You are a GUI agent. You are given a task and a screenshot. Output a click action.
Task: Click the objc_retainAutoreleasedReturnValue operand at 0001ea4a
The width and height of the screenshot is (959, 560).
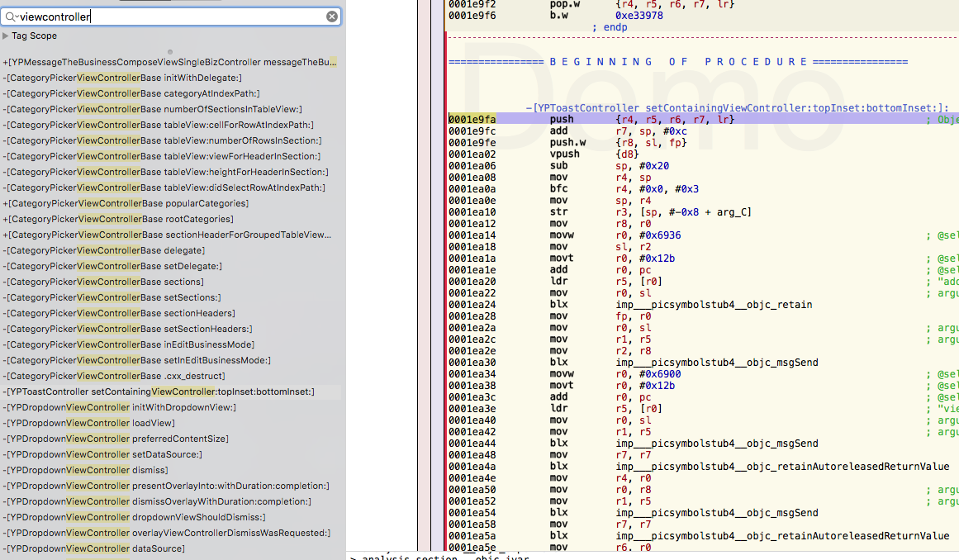pos(782,467)
